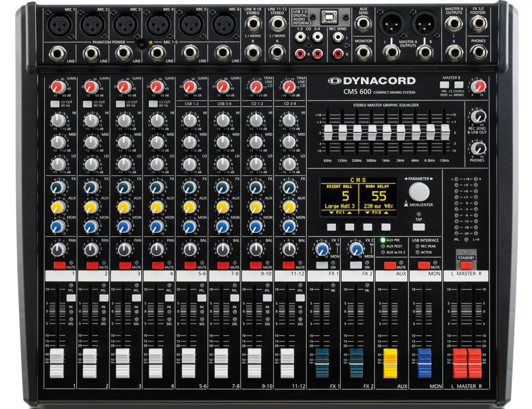Image resolution: width=532 pixels, height=409 pixels.
Task: Toggle the red STANDBY button
Action: click(x=466, y=264)
